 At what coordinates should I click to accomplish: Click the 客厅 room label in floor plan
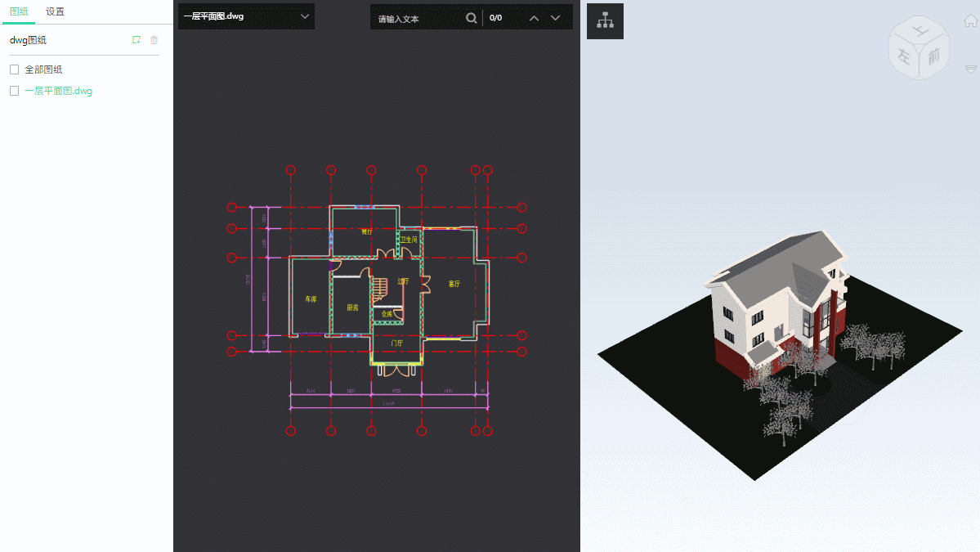tap(454, 284)
